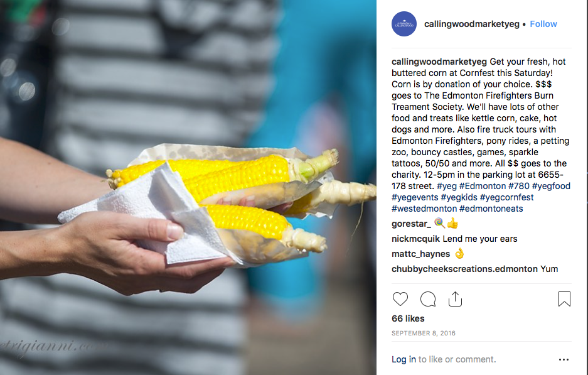Click the heart like icon
588x375 pixels.
pos(400,299)
